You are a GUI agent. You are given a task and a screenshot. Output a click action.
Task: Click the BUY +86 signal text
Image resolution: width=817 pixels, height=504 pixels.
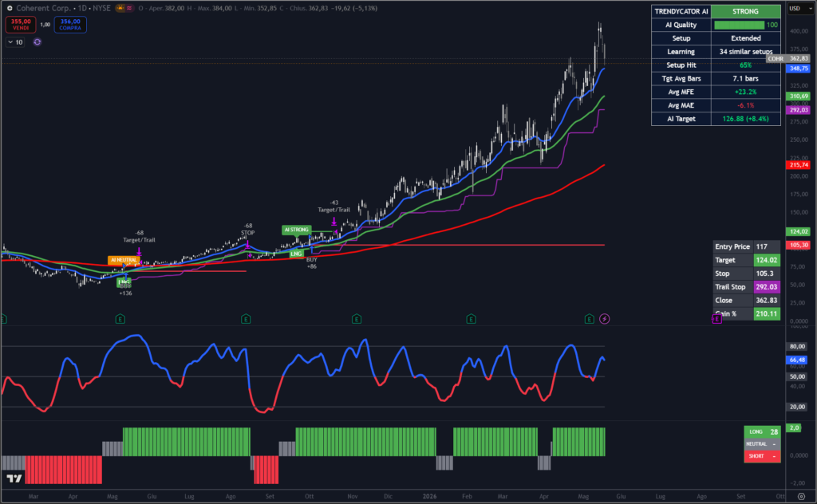(x=312, y=263)
